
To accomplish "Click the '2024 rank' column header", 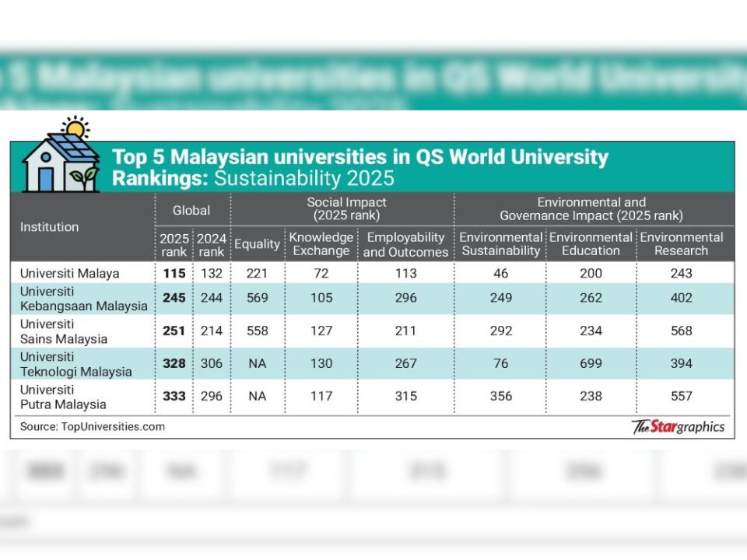I will point(212,245).
